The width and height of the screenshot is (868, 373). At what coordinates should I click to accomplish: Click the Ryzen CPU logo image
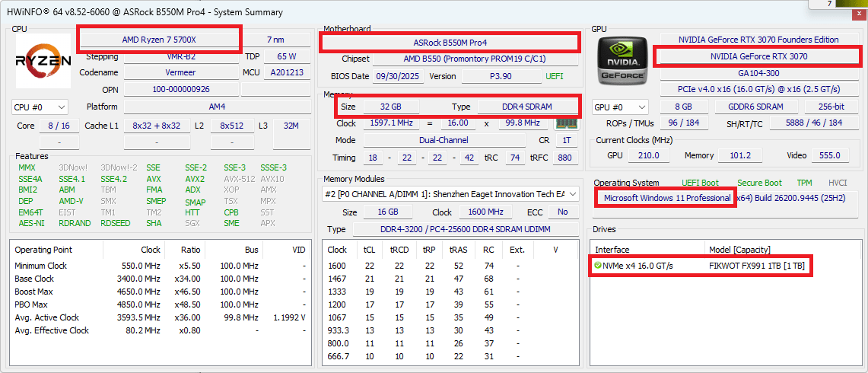point(43,60)
